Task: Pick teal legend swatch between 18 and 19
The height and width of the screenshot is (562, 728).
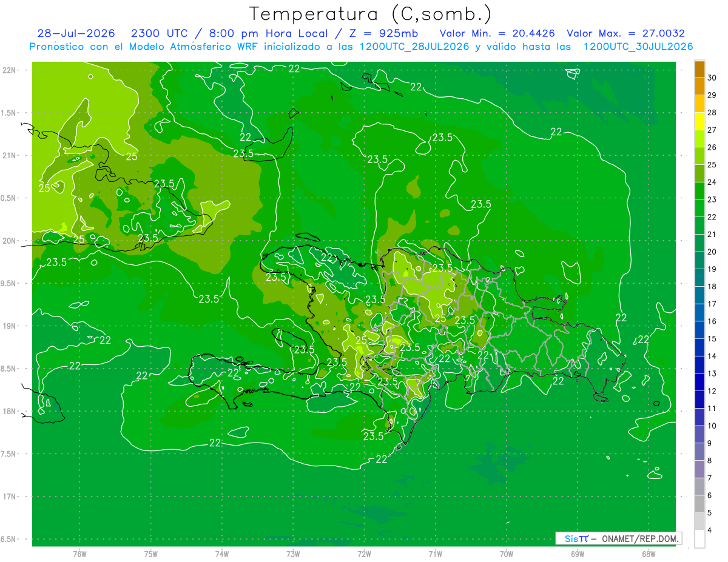Action: point(699,278)
